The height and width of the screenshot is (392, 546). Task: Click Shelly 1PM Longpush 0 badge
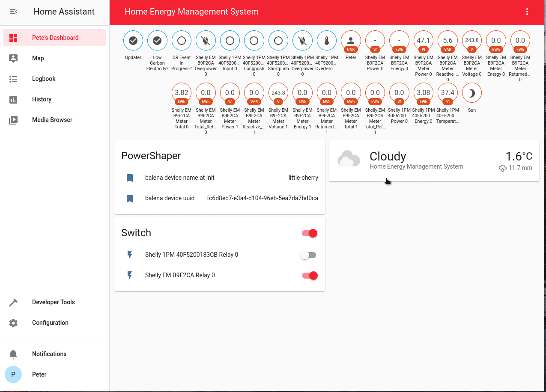point(254,41)
